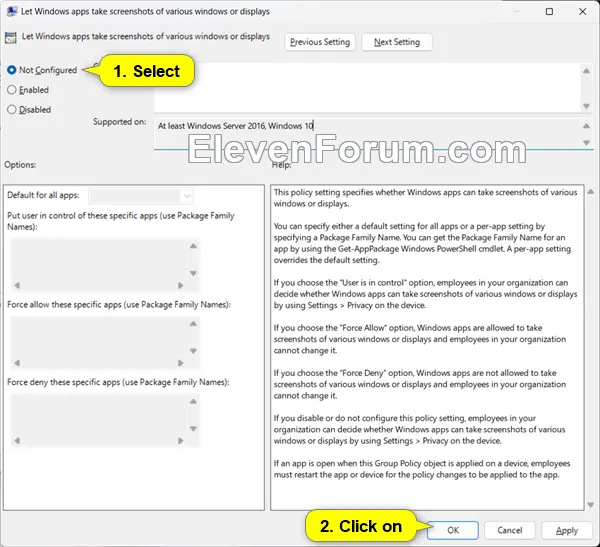Screen dimensions: 600x547
Task: Click the Supported on scroll up arrow
Action: point(586,126)
